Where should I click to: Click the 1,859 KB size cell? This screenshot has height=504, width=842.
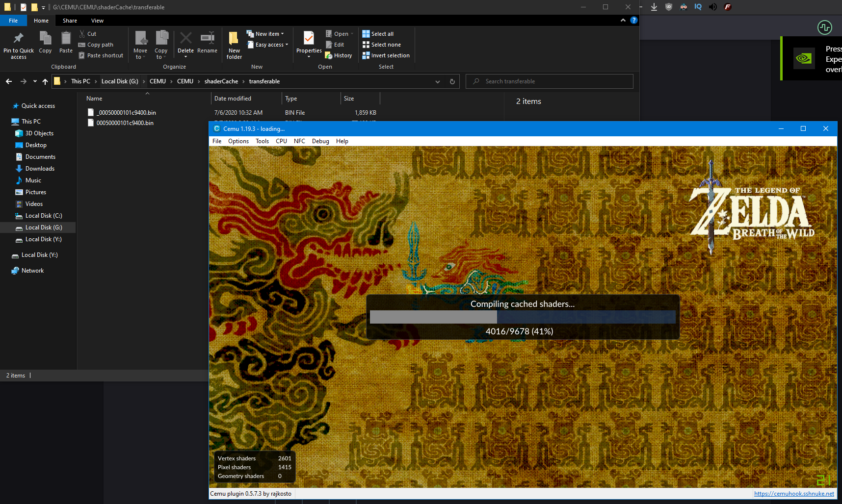(366, 113)
